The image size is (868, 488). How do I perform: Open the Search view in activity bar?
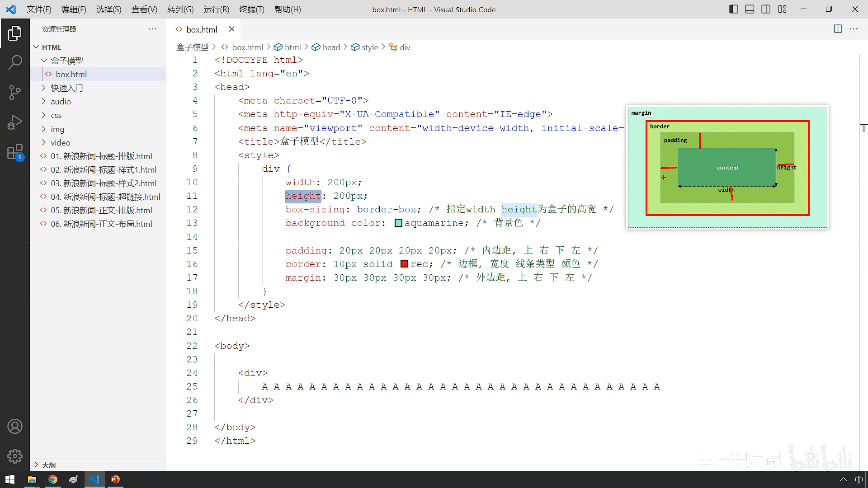tap(15, 62)
